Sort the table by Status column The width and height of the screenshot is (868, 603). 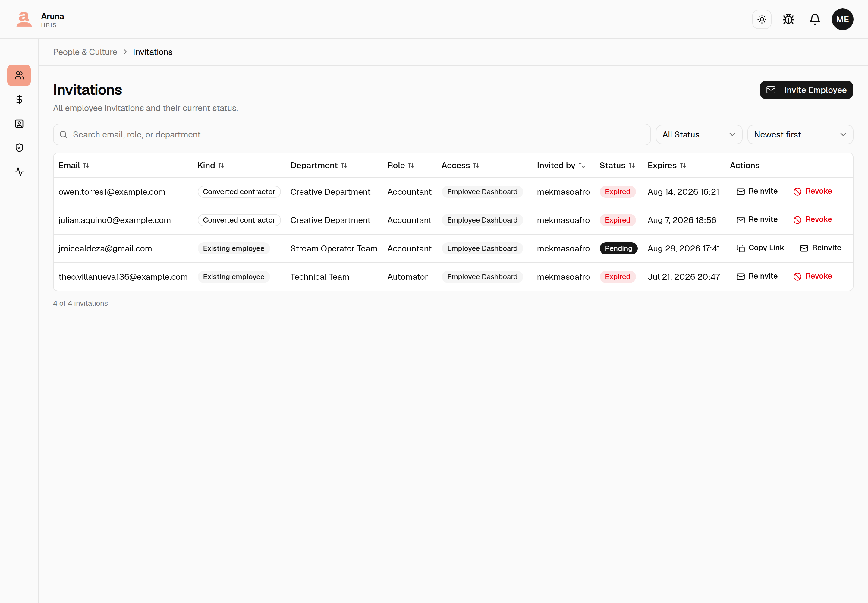coord(617,166)
